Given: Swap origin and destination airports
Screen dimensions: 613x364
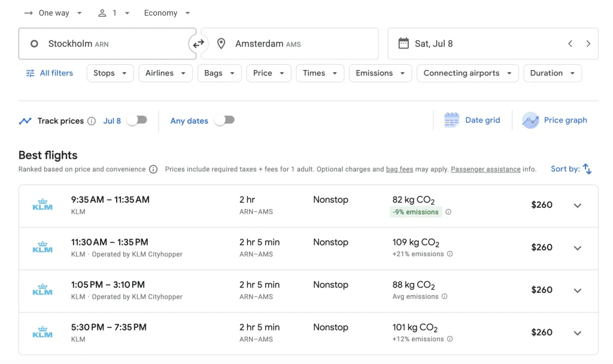Looking at the screenshot, I should (x=199, y=43).
